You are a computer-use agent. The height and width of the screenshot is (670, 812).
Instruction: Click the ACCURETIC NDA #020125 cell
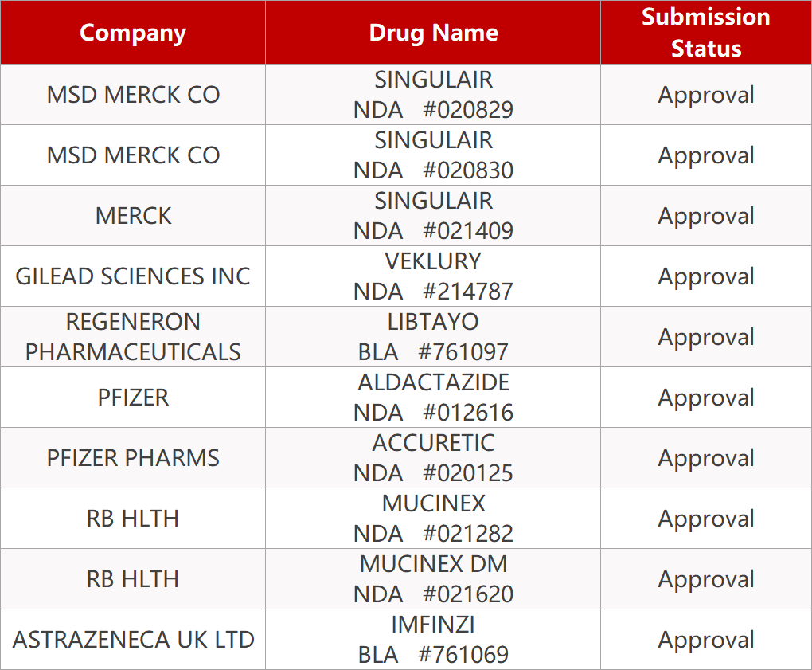[x=433, y=457]
